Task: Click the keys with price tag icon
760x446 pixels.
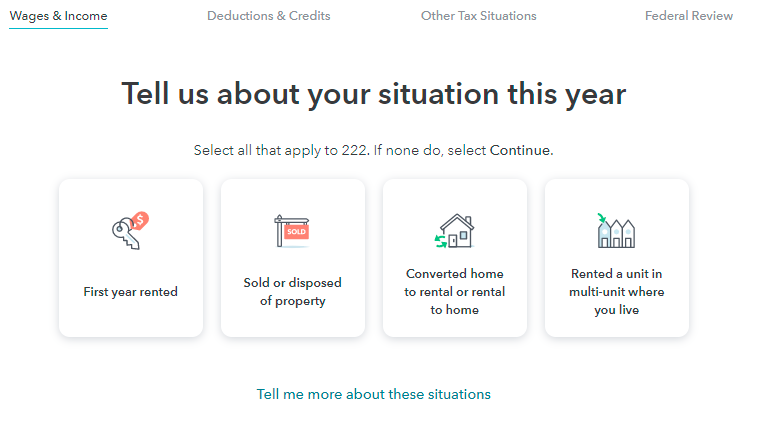Action: (130, 231)
